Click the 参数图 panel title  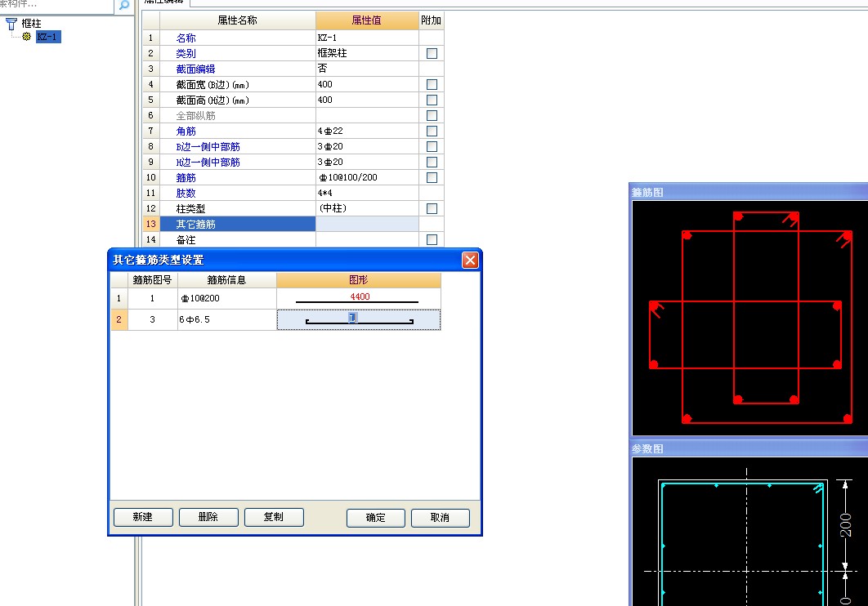[x=647, y=449]
